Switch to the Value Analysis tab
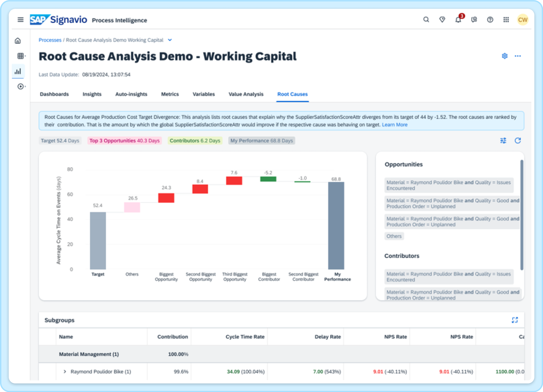Screen dimensions: 543x392 246,94
